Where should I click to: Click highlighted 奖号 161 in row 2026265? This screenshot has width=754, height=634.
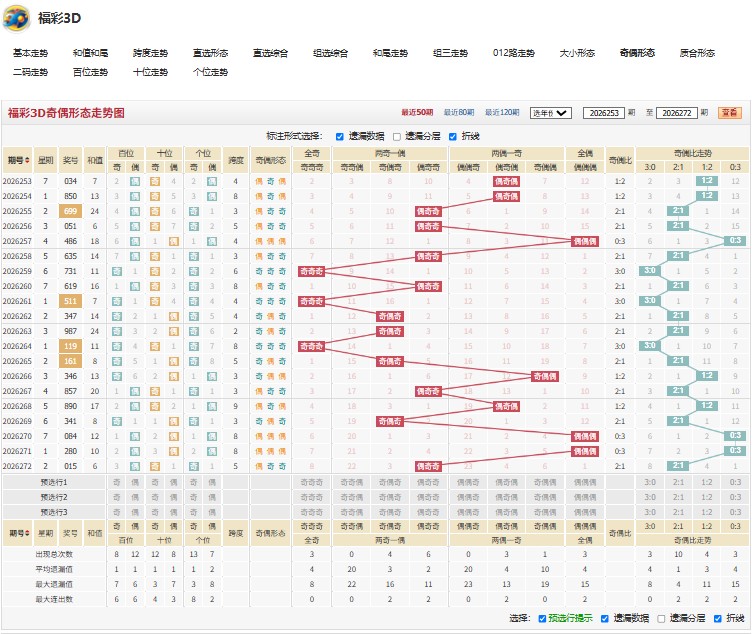[x=70, y=361]
